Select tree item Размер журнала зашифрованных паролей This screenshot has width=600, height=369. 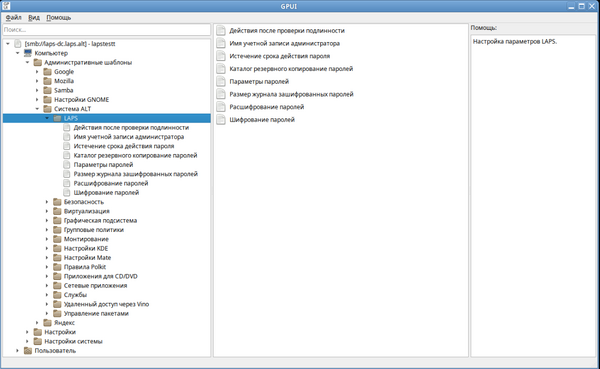coord(135,174)
